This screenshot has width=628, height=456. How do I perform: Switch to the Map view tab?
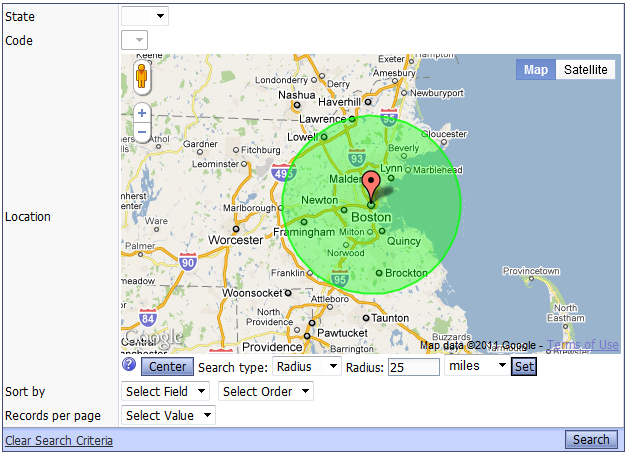(x=536, y=70)
